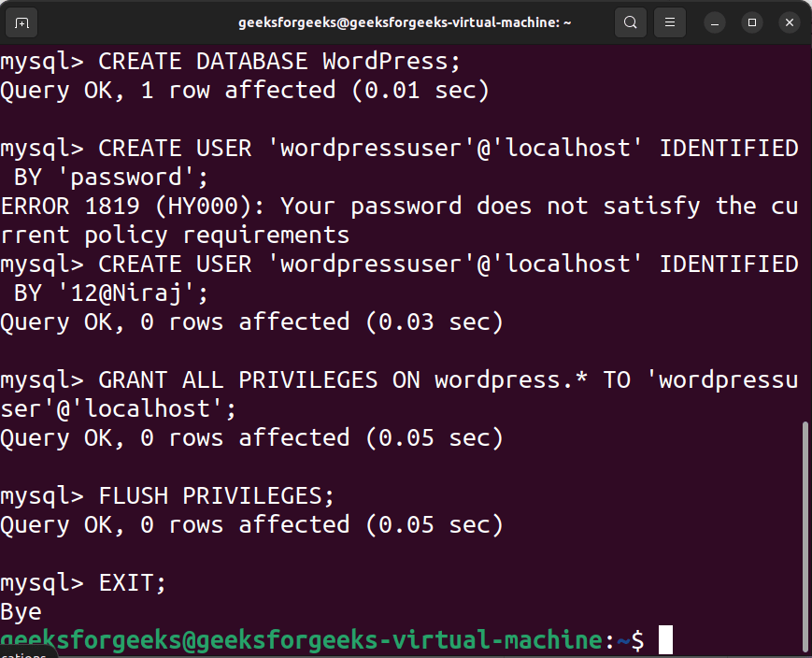Open a new terminal tab
The width and height of the screenshot is (812, 658).
[x=22, y=21]
